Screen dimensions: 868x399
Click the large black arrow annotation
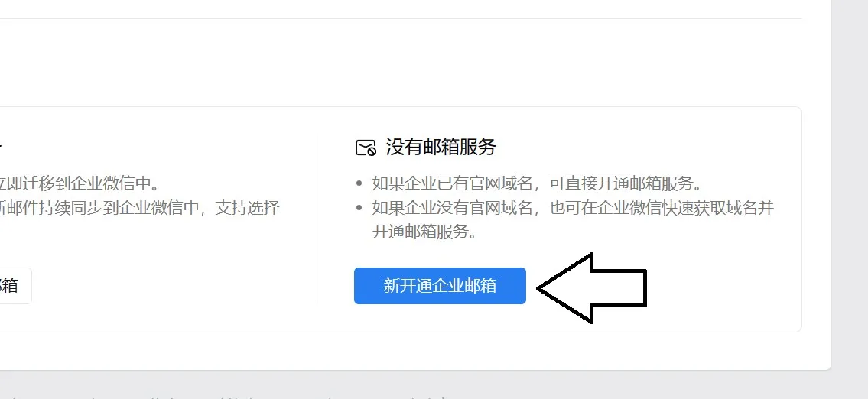click(x=593, y=287)
